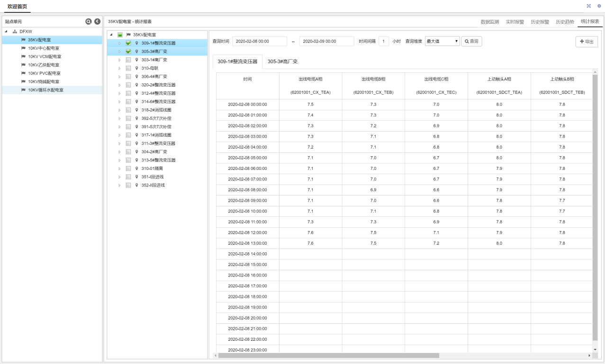Open the 欢迎首页 page tab
605x364 pixels.
(17, 6)
